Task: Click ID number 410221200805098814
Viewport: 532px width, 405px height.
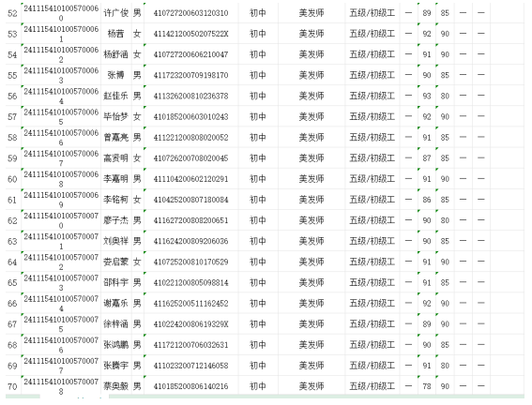Action: coord(190,282)
